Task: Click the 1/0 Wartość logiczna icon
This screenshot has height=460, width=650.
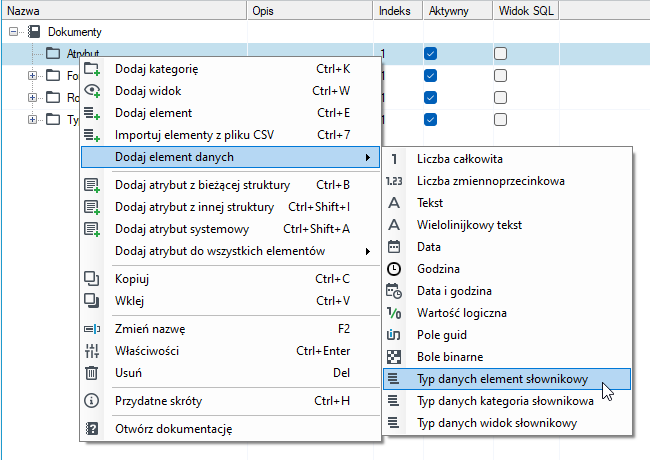Action: 394,313
